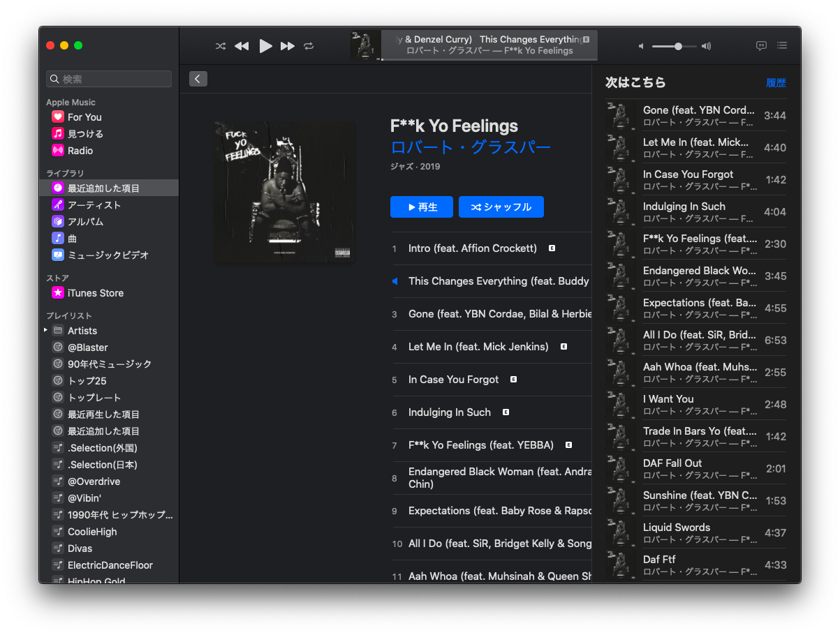Open 90年代ミュージック playlist
Image resolution: width=840 pixels, height=635 pixels.
pos(109,364)
